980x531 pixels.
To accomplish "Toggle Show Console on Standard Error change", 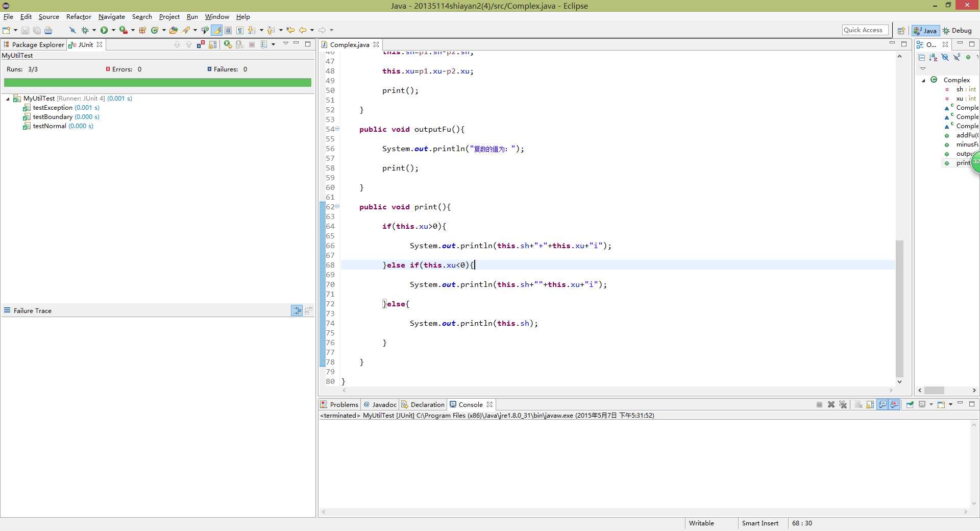I will coord(894,404).
